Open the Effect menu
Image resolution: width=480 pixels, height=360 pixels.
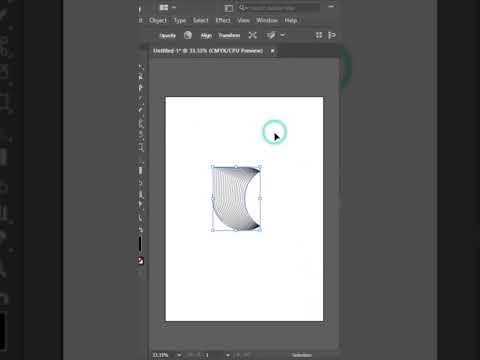[223, 20]
